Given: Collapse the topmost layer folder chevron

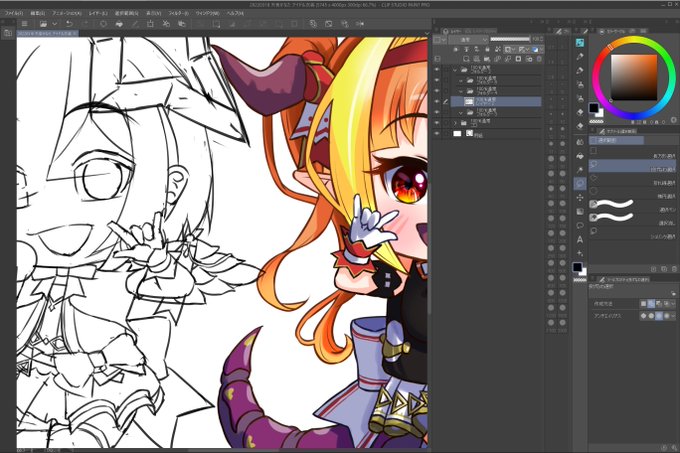Looking at the screenshot, I should coord(455,69).
